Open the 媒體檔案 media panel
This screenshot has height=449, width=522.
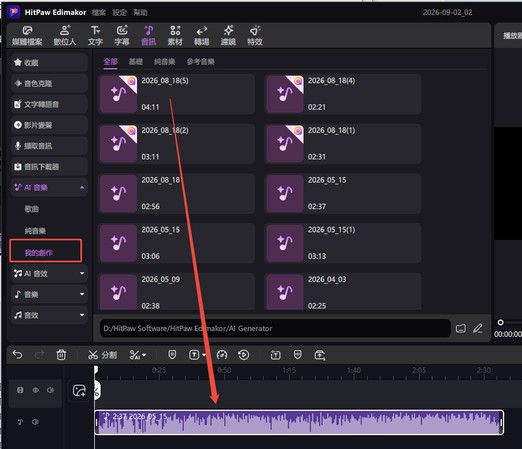click(x=27, y=36)
